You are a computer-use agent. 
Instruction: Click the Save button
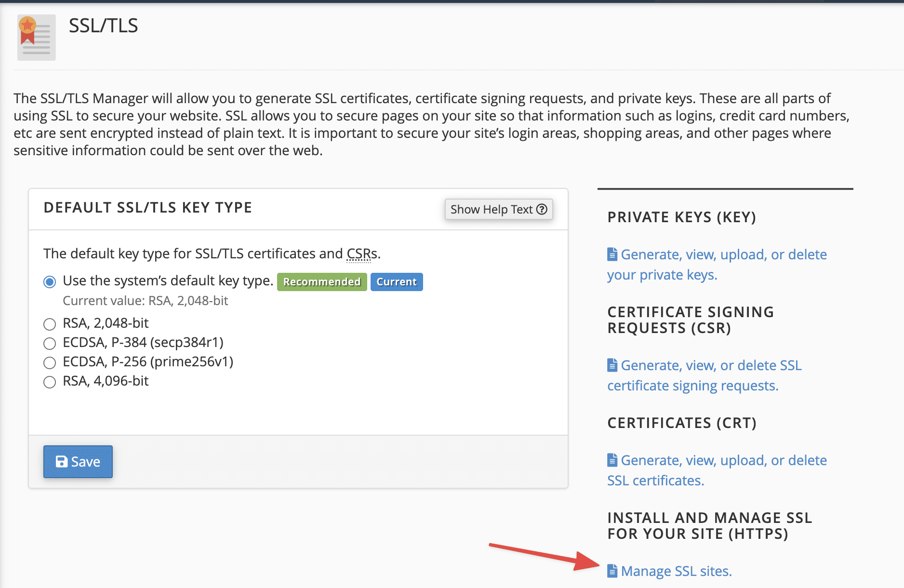point(78,461)
